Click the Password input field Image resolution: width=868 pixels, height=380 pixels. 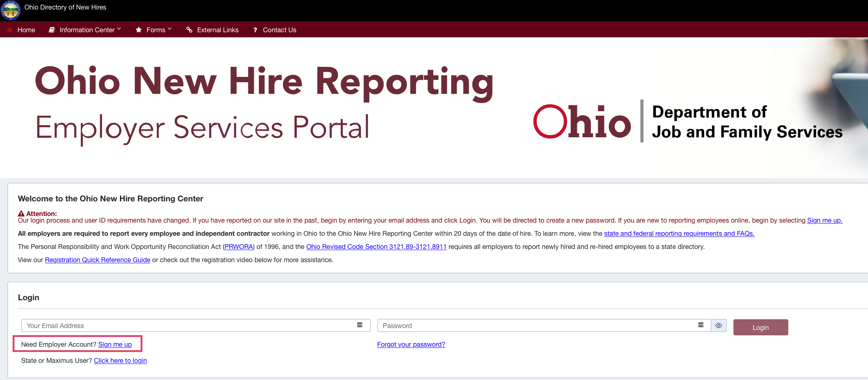544,325
